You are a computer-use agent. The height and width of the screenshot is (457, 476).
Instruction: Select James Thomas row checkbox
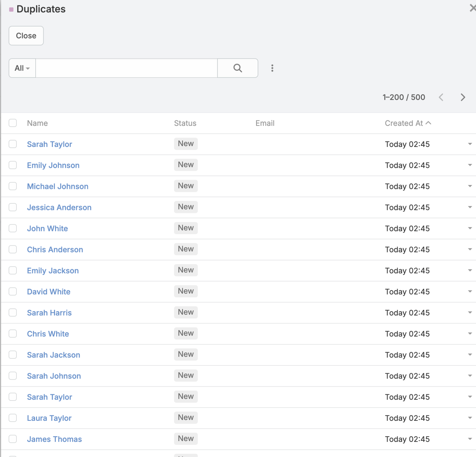click(x=13, y=439)
